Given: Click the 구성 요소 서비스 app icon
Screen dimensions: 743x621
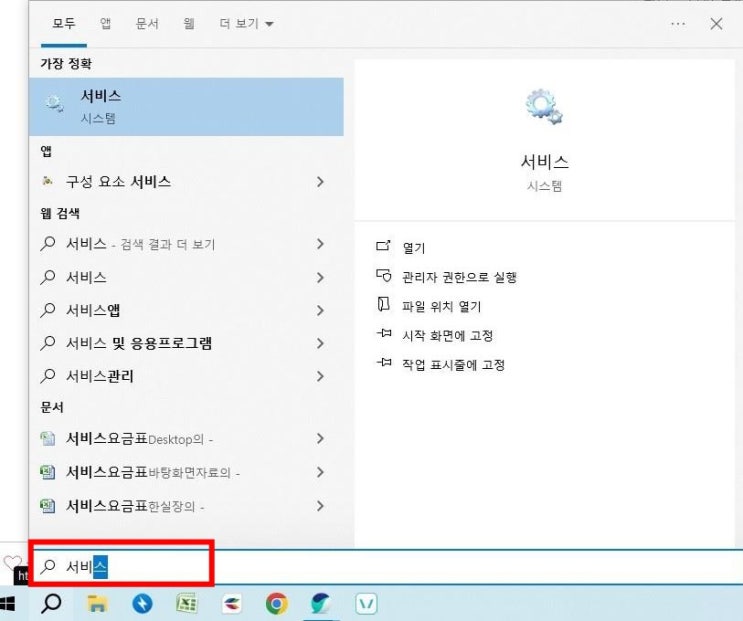Looking at the screenshot, I should click(47, 181).
